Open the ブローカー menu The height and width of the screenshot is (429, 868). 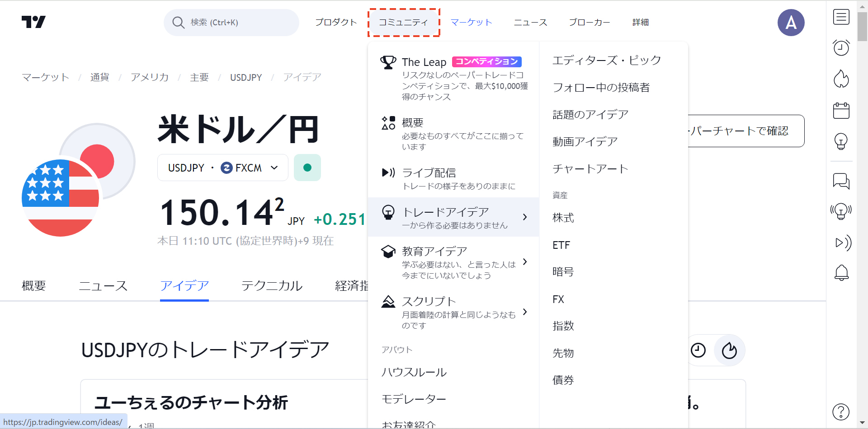coord(590,23)
